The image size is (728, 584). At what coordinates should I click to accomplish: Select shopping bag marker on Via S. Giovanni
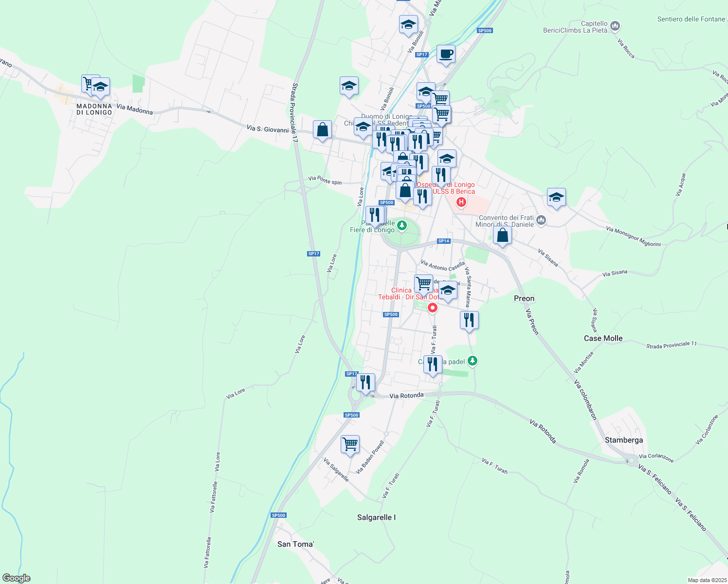point(322,130)
